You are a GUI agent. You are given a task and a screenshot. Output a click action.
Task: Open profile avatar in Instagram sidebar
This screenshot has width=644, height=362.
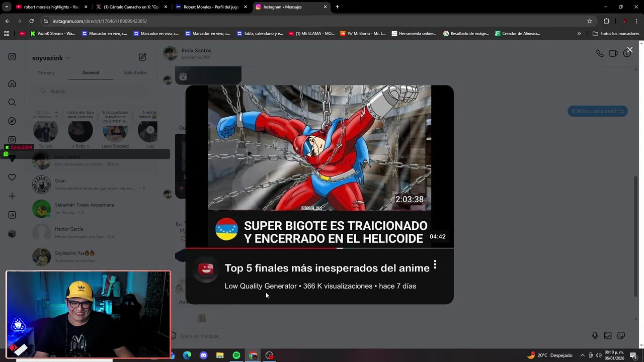tap(12, 234)
